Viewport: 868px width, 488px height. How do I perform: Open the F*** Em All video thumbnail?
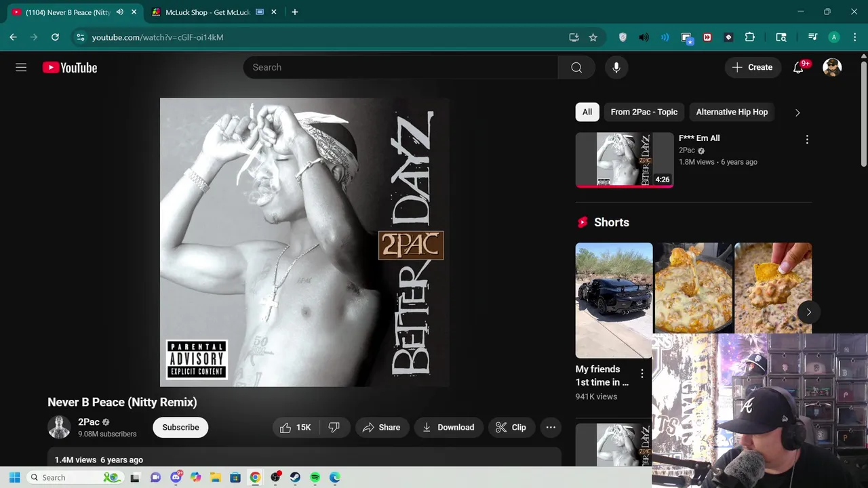[625, 159]
